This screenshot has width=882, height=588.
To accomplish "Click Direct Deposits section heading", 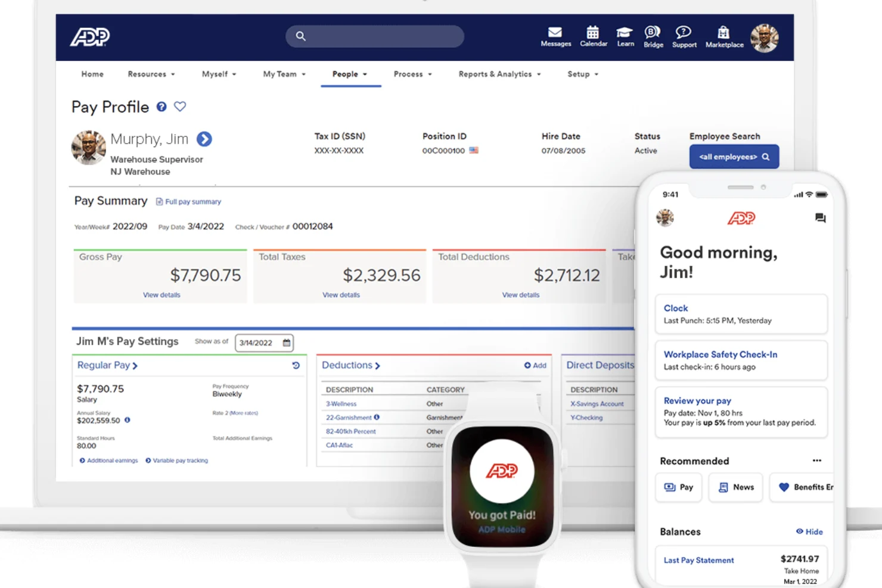I will point(600,365).
